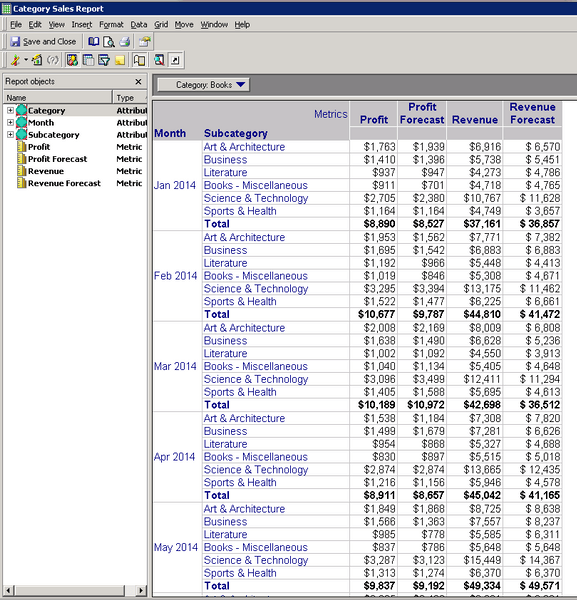The height and width of the screenshot is (600, 577).
Task: Select the Revenue Forecast metric ruler icon
Action: 21,183
